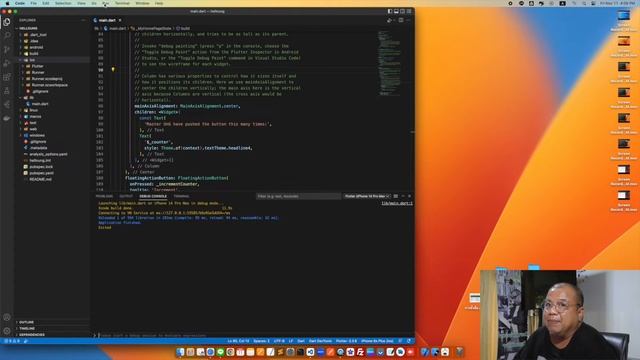Click the clear console list icon in the panel toolbar
Screen dimensions: 640x360
coord(396,196)
